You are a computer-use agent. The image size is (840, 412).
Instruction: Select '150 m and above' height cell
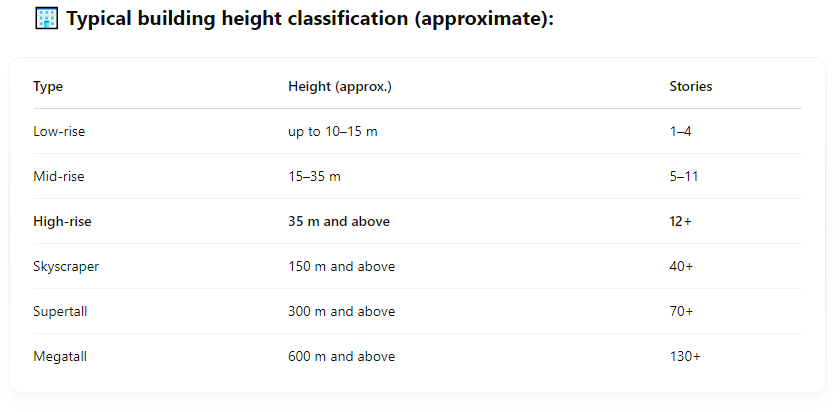[341, 266]
